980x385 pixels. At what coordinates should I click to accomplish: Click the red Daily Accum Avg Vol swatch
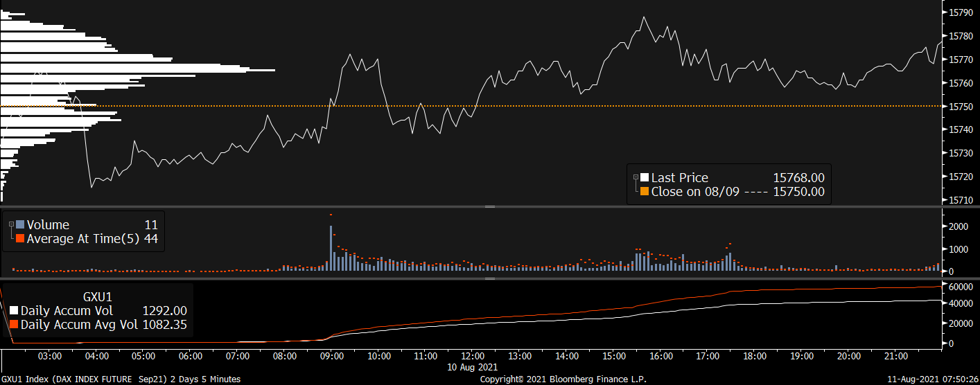[14, 324]
